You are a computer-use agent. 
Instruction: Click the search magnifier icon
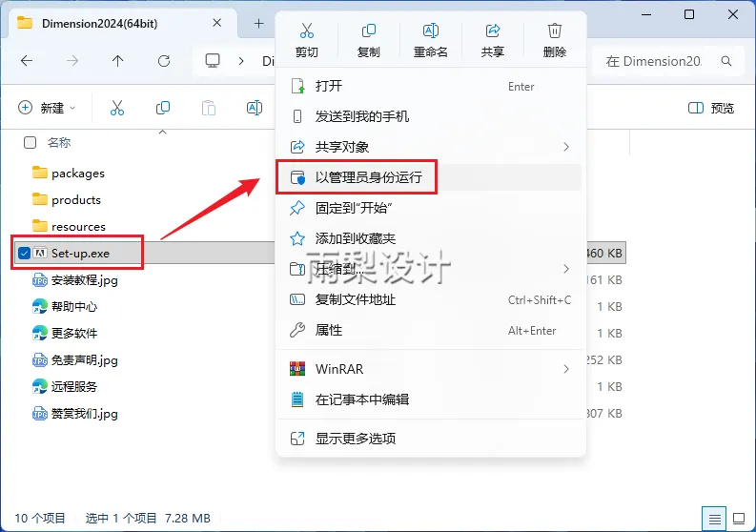click(x=726, y=61)
